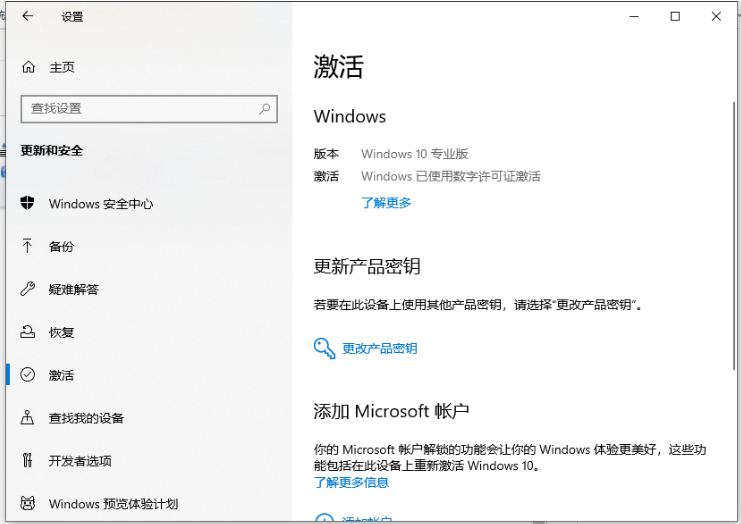741x524 pixels.
Task: Click the key icon for 更改产品密钥
Action: click(324, 349)
